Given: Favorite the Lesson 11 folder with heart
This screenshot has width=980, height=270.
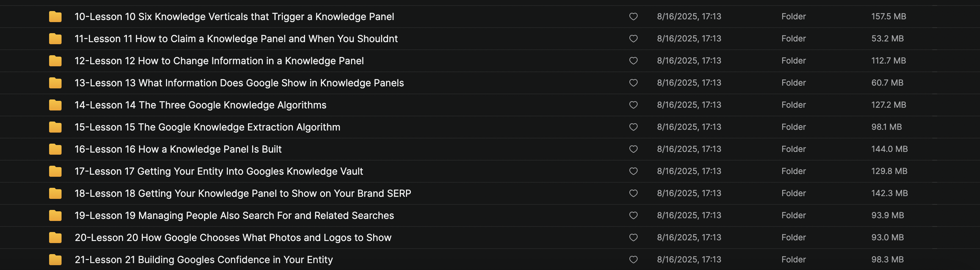Looking at the screenshot, I should point(633,39).
